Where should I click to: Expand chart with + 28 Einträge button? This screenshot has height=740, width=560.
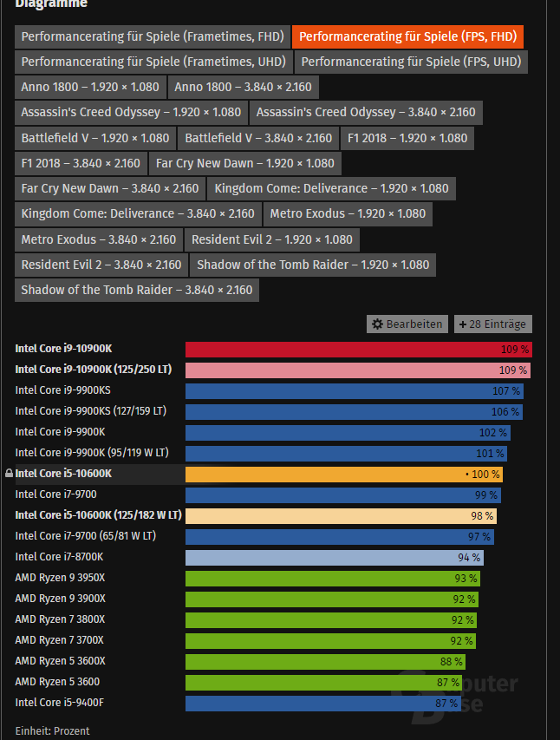pyautogui.click(x=493, y=324)
